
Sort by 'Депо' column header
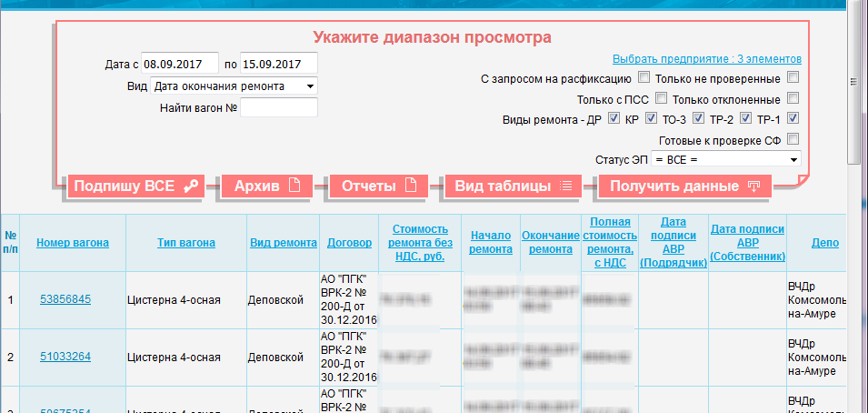coord(825,243)
